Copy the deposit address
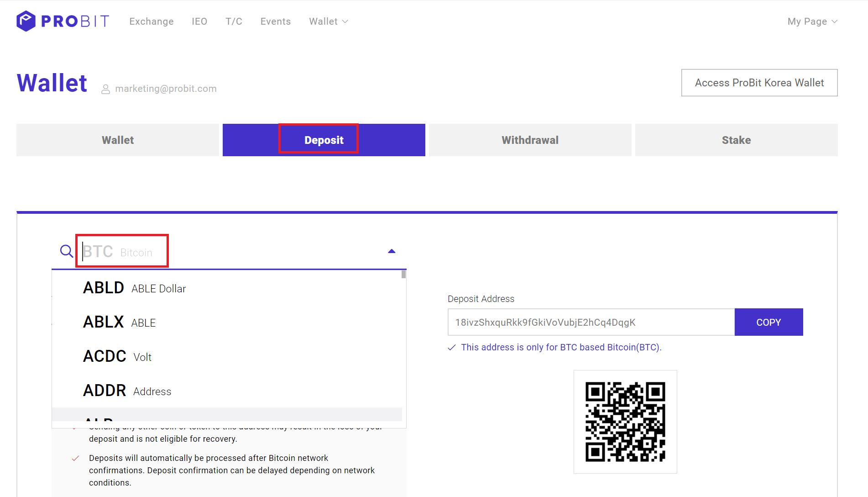868x497 pixels. tap(769, 322)
